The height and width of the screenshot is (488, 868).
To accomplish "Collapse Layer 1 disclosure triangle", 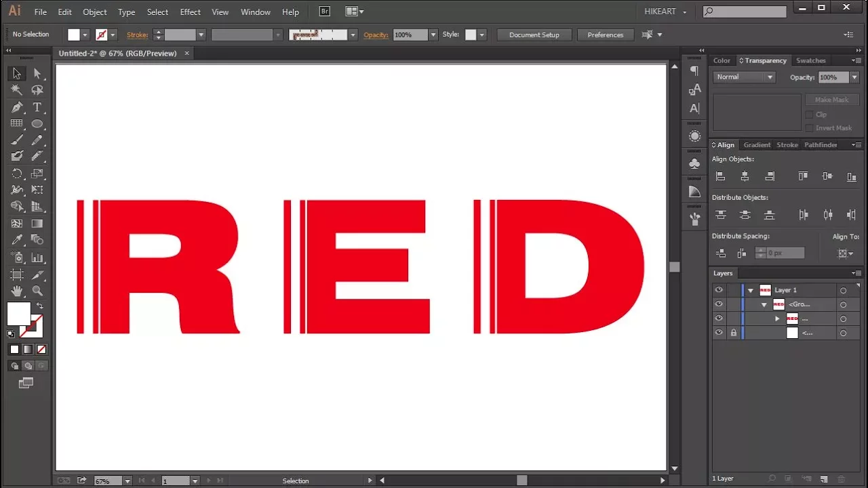I will (x=751, y=290).
